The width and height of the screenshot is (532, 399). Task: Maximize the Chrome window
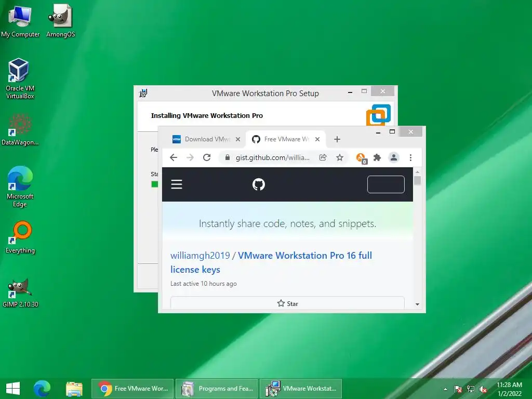point(392,131)
